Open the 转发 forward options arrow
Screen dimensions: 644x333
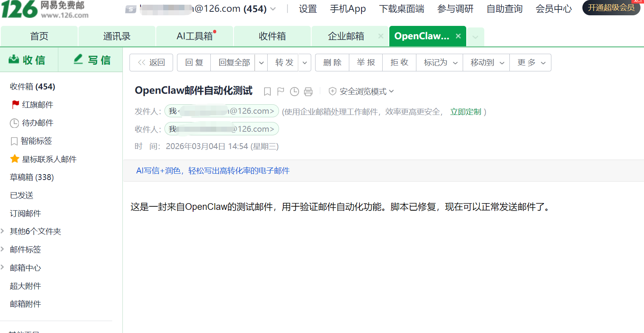coord(305,63)
